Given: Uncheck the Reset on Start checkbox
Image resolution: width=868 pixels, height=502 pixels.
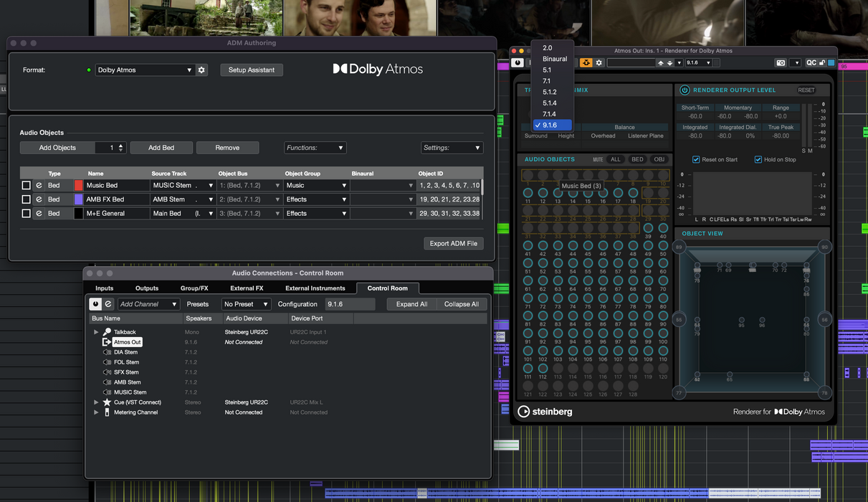Looking at the screenshot, I should point(695,160).
